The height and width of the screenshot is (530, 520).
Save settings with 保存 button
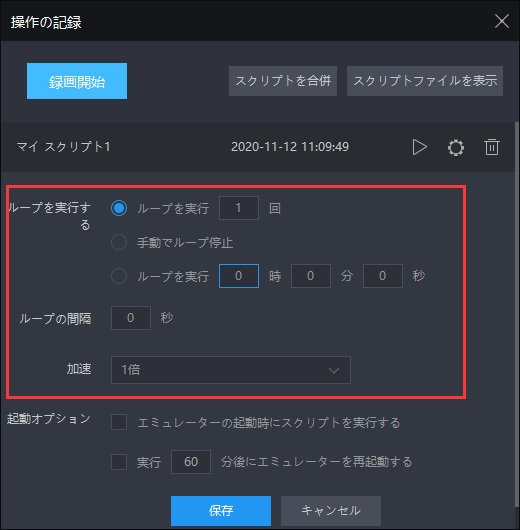click(x=221, y=511)
